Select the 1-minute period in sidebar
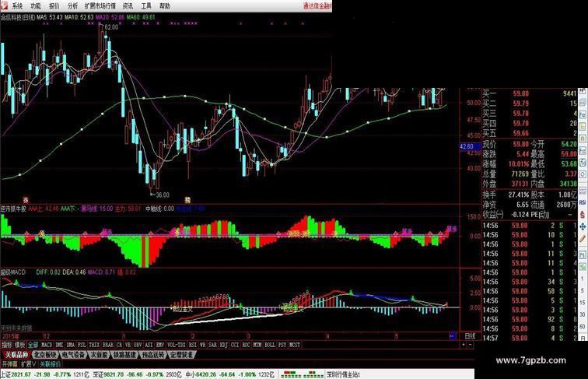The image size is (588, 379). click(x=583, y=279)
